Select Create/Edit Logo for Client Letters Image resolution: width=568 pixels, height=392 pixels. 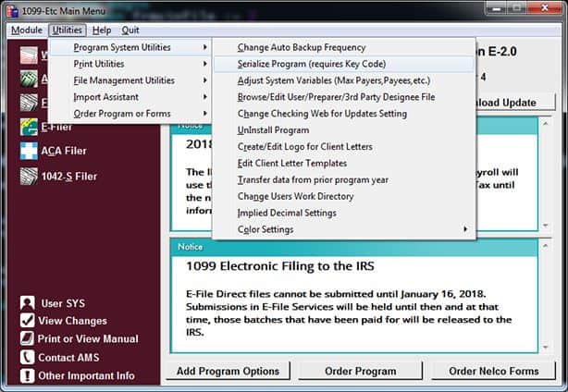(344, 147)
